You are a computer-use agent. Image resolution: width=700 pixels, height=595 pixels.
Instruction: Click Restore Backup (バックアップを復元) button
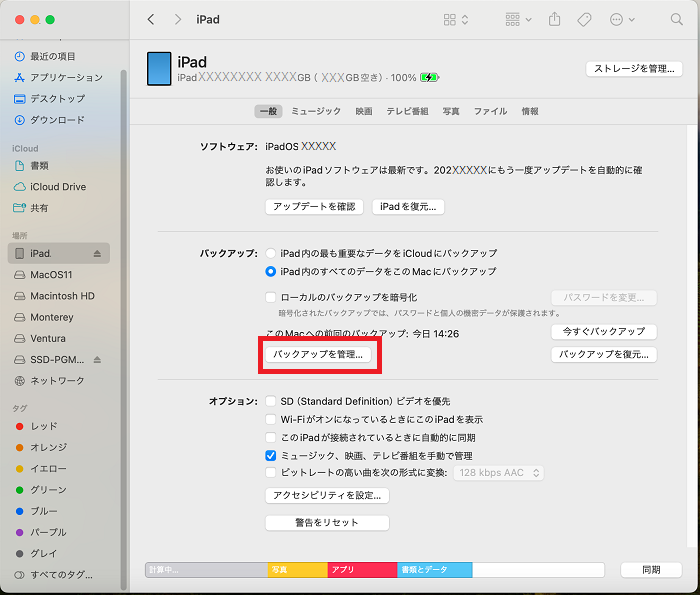604,354
